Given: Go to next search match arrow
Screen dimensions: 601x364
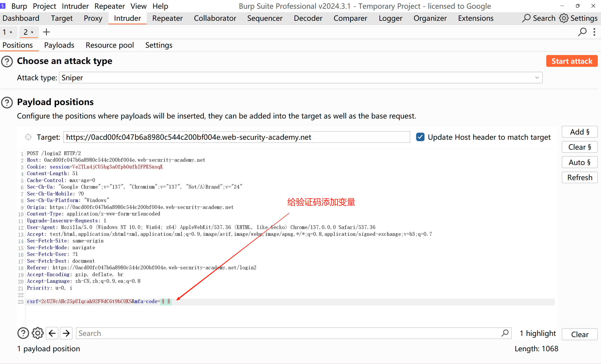Looking at the screenshot, I should [x=66, y=333].
